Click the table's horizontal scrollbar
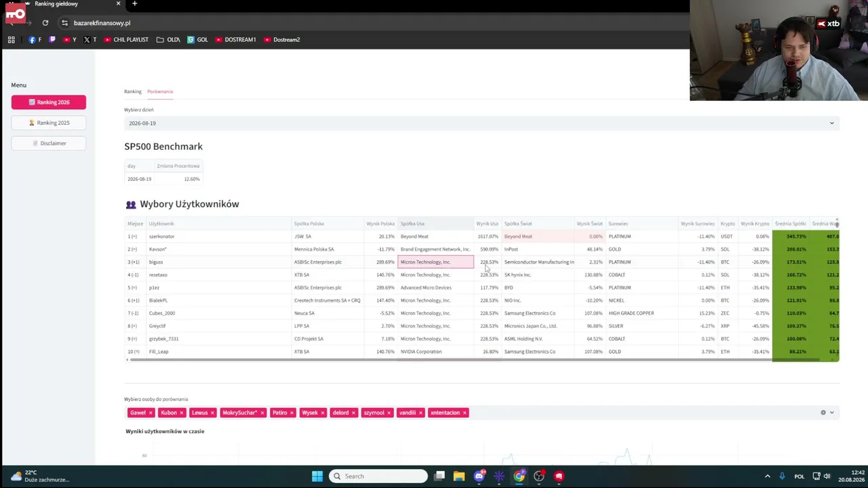This screenshot has width=868, height=488. coord(475,360)
